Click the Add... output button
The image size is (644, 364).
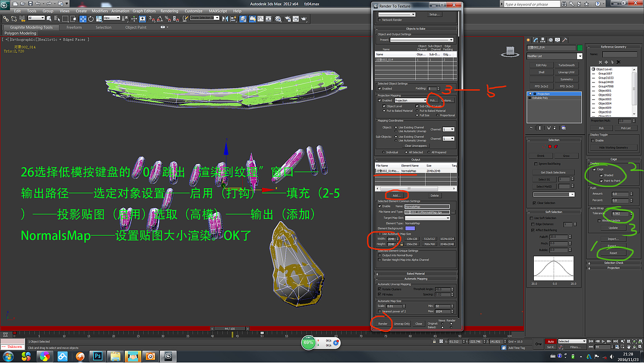click(396, 195)
